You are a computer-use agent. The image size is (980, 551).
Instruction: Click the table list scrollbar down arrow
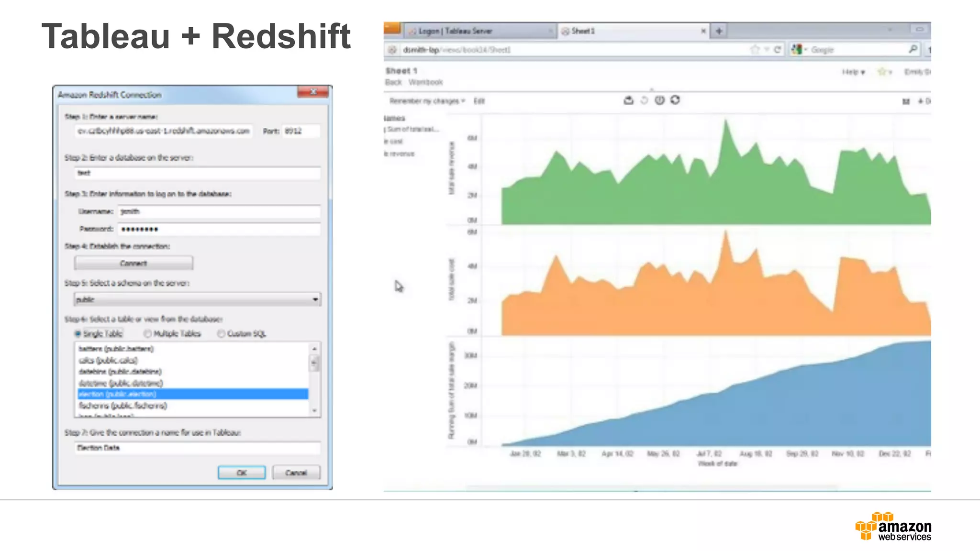(x=314, y=410)
